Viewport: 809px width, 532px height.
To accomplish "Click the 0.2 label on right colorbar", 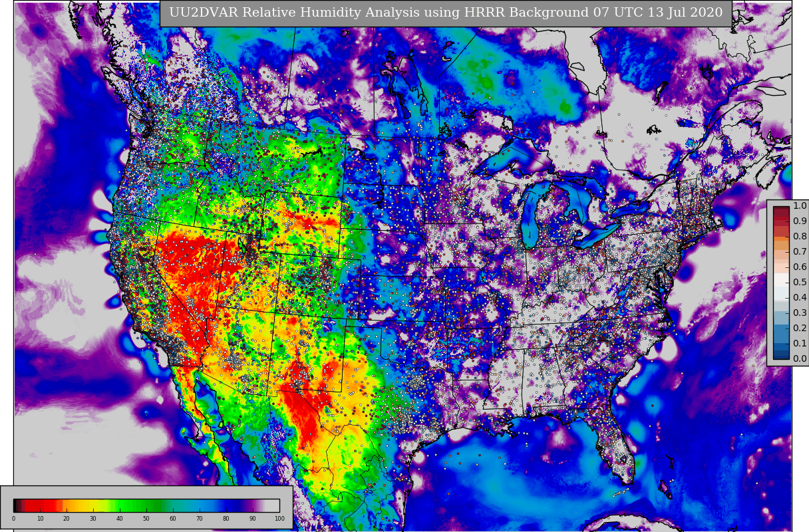I will 799,329.
